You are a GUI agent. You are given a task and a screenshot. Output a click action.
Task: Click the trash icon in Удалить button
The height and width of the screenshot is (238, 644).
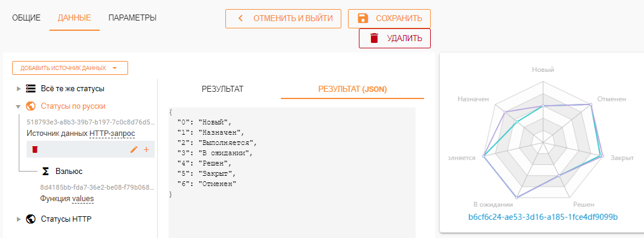point(374,38)
